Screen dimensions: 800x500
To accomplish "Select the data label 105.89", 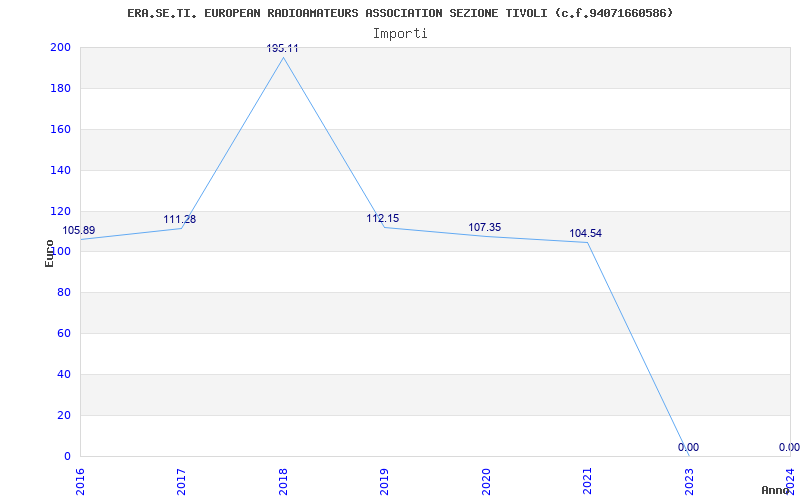I will point(79,230).
